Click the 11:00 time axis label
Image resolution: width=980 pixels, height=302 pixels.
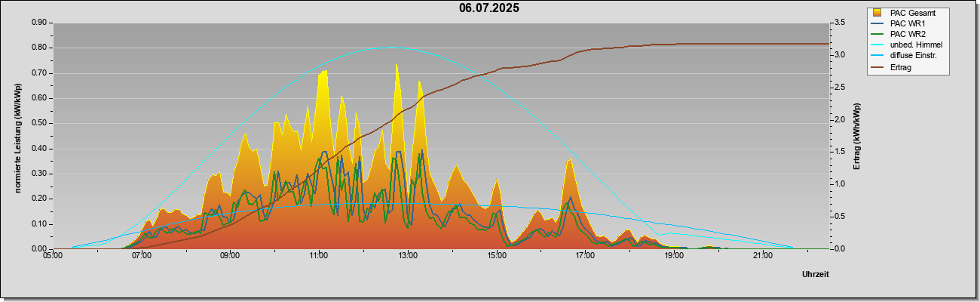[319, 257]
